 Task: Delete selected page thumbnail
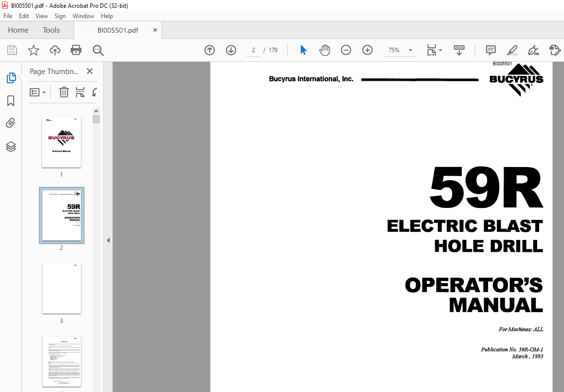click(x=64, y=93)
